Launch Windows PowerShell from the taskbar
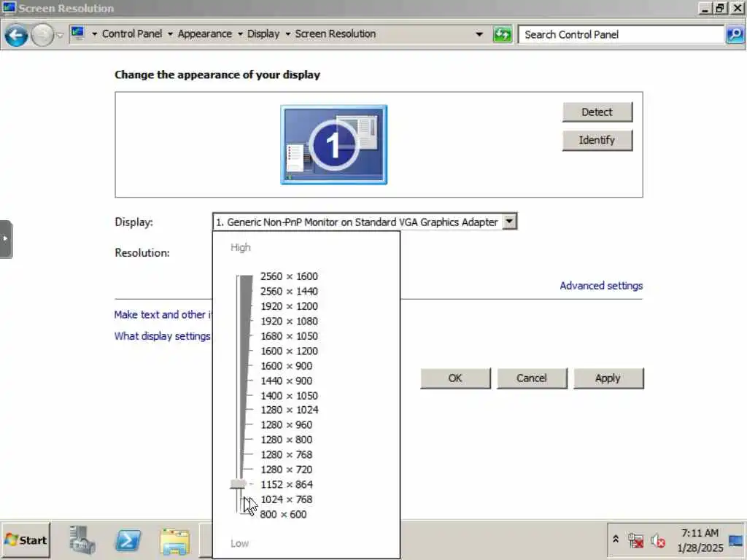This screenshot has width=747, height=560. (x=128, y=541)
